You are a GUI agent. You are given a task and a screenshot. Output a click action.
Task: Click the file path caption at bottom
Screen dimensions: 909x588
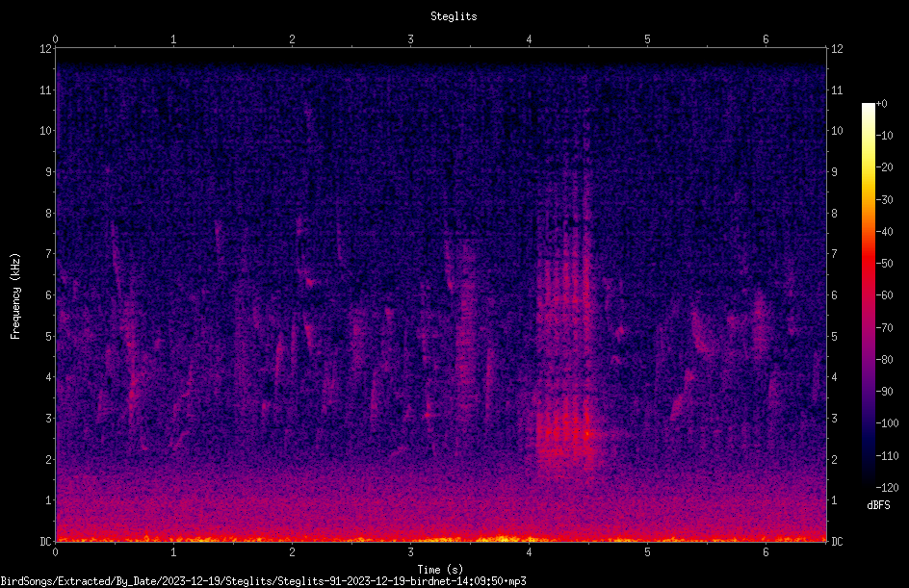(263, 581)
